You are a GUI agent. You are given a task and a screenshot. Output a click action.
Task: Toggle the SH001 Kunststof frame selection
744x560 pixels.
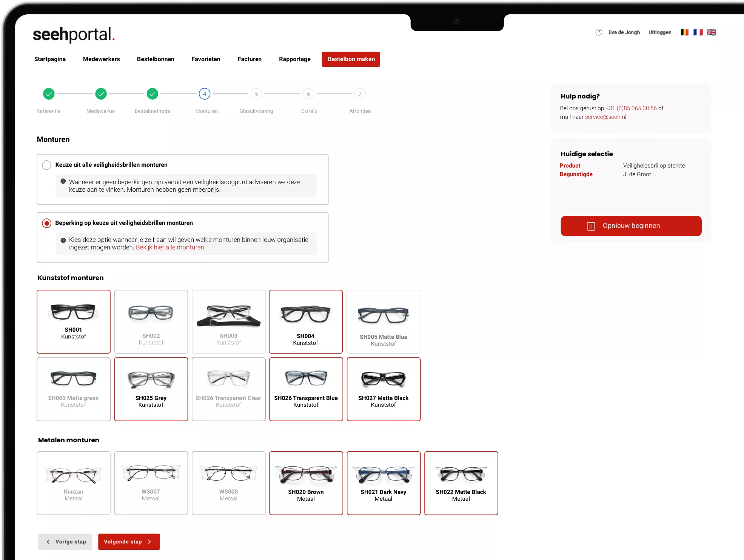[x=74, y=321]
